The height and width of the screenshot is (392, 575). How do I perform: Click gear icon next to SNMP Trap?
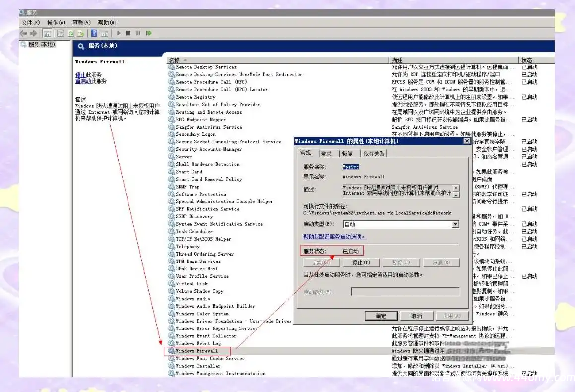171,187
